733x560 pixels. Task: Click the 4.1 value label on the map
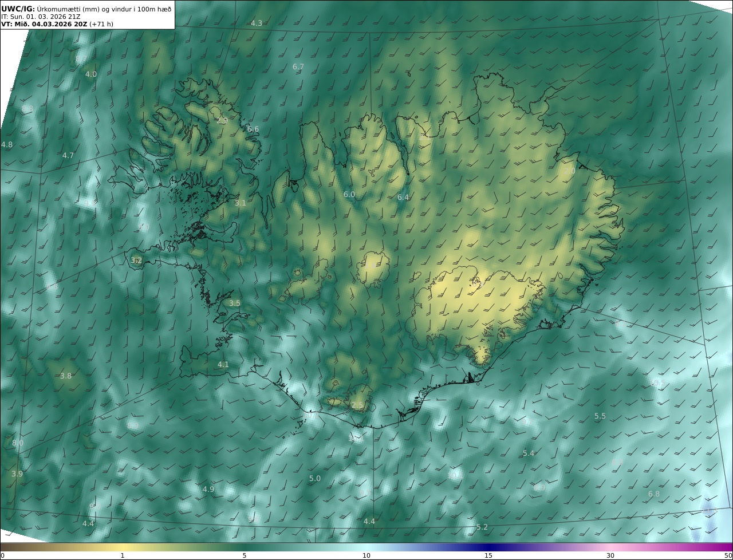pos(223,365)
